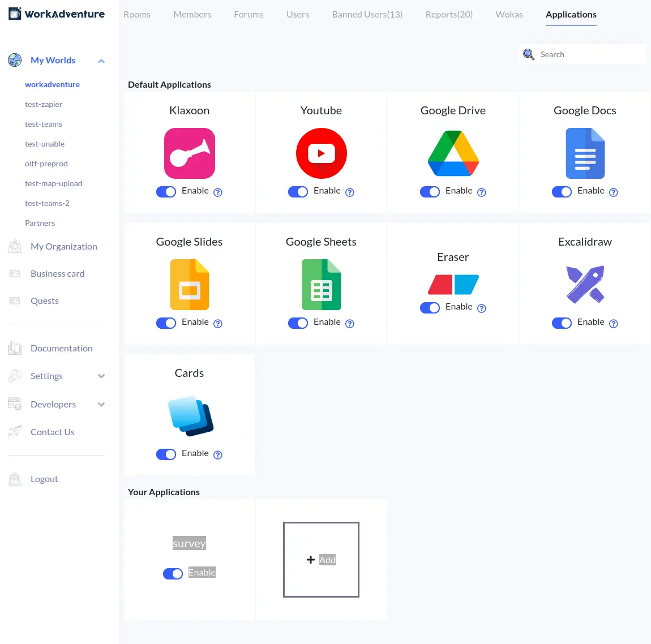
Task: Click the search magnifier icon
Action: (x=529, y=54)
